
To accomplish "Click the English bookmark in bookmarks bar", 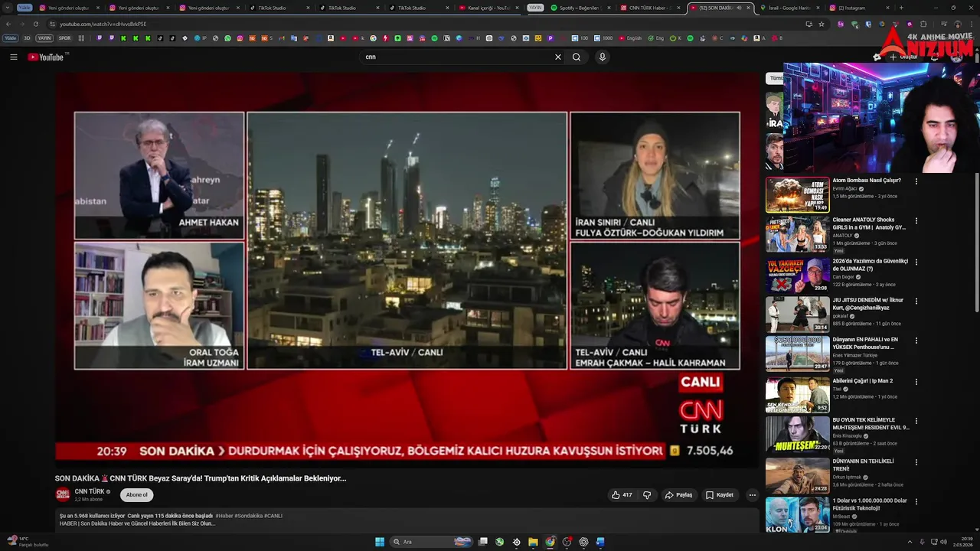I will coord(632,37).
